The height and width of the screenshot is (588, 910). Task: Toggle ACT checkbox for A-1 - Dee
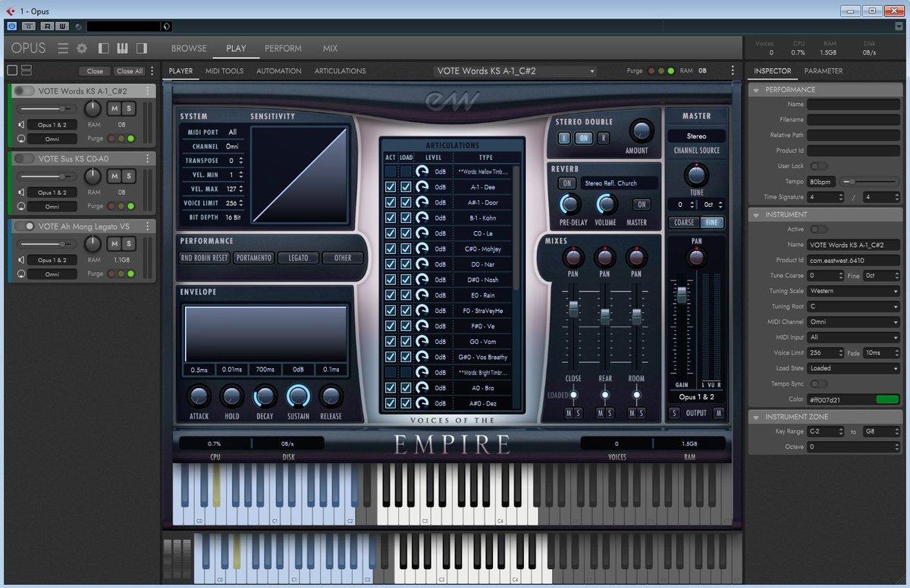coord(391,186)
